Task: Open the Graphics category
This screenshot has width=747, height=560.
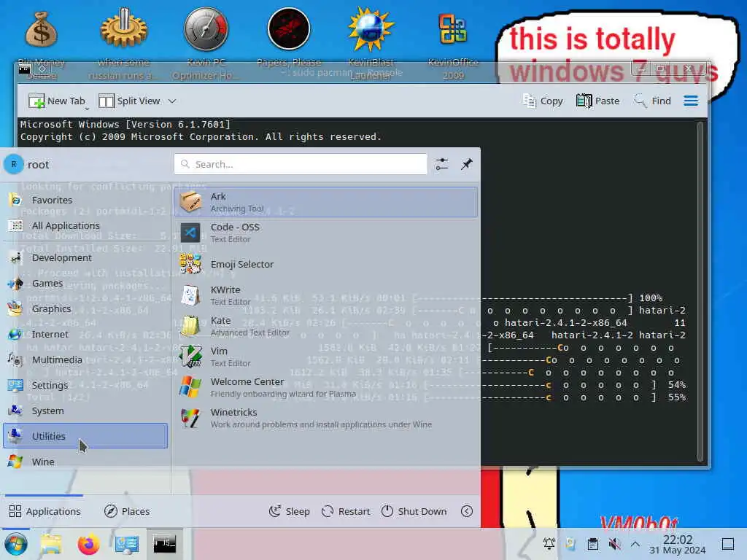Action: point(86,308)
